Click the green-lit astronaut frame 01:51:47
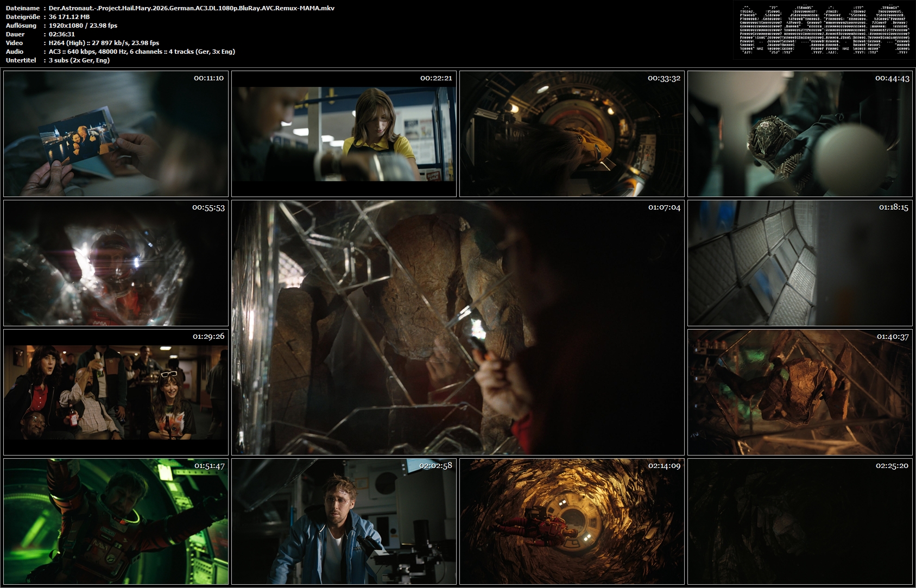 pyautogui.click(x=116, y=521)
